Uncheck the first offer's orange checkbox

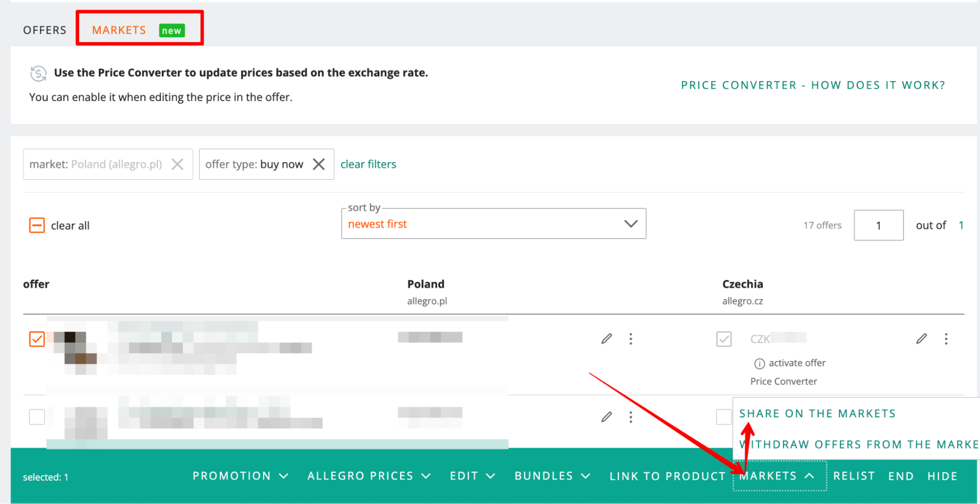click(37, 338)
